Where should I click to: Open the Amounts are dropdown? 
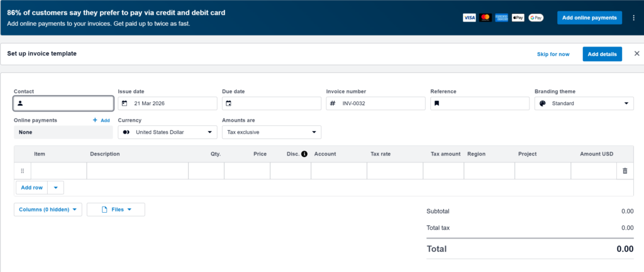272,132
